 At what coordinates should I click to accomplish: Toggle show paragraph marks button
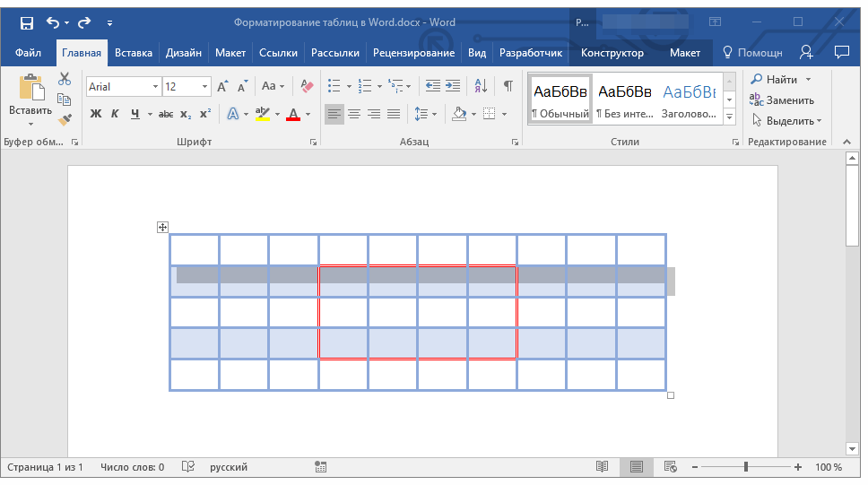point(508,87)
